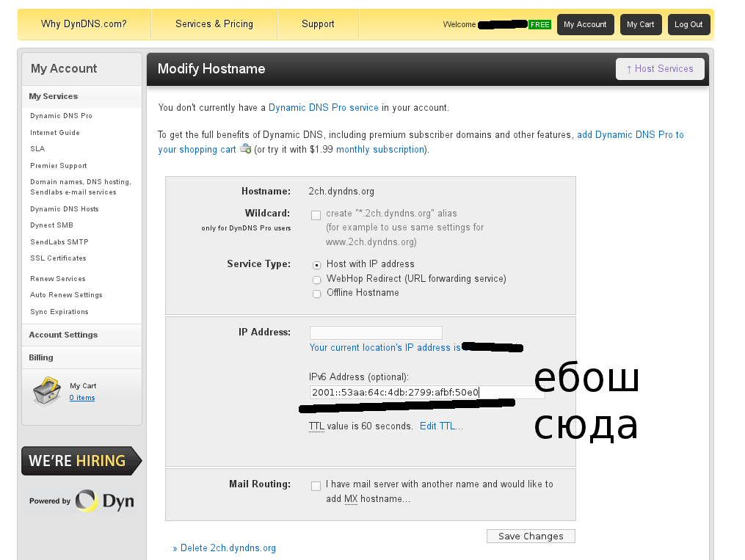Click the My Cart button in the top bar
The image size is (745, 560).
point(641,25)
